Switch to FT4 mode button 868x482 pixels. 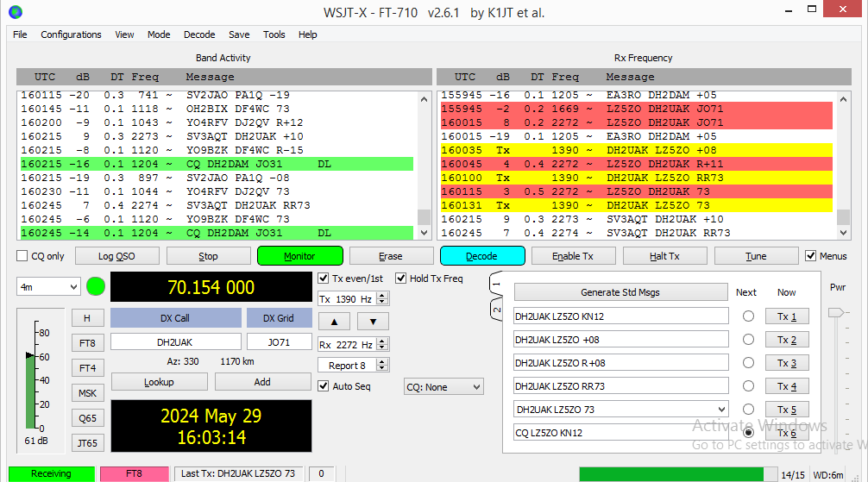87,368
